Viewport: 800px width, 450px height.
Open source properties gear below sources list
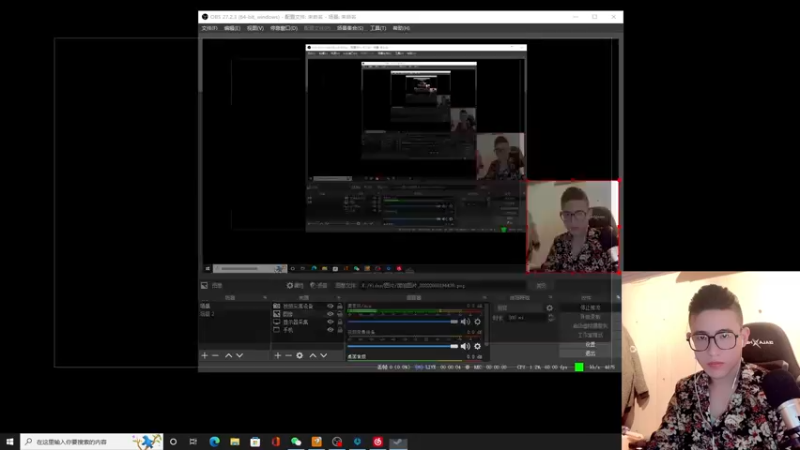click(299, 356)
